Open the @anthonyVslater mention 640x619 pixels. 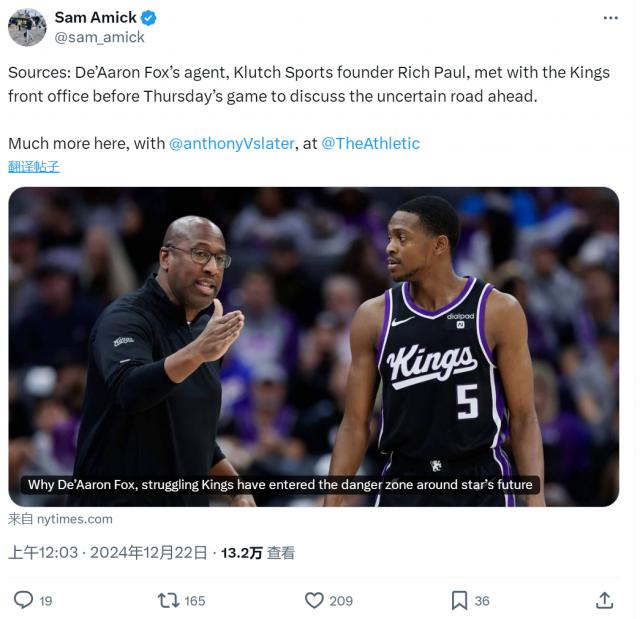tap(231, 143)
